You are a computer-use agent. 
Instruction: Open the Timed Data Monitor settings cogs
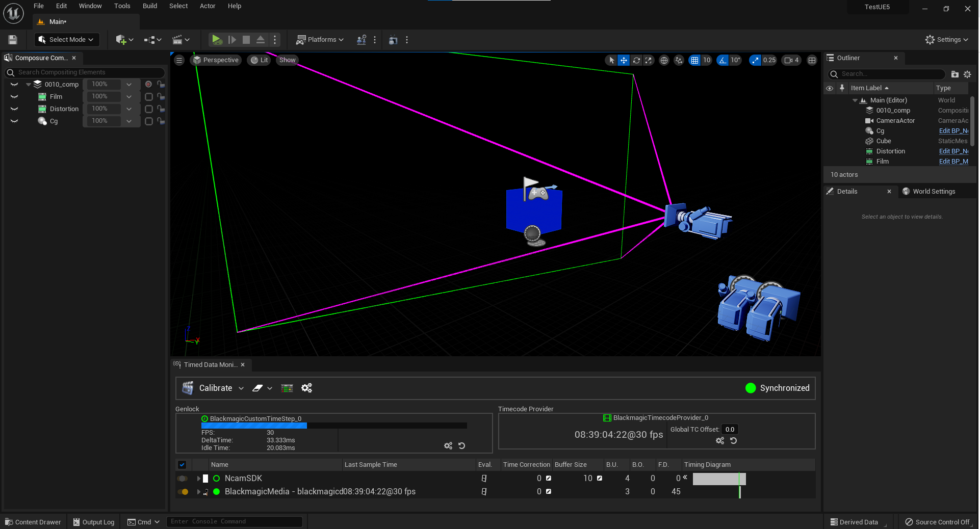[306, 388]
